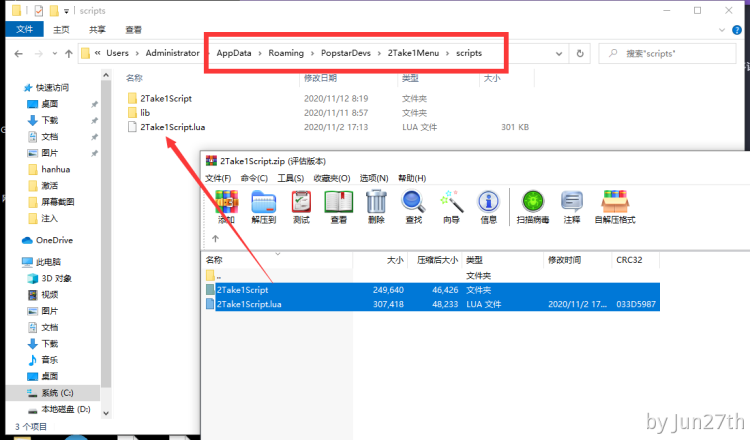Expand the recent locations dropdown arrow
The width and height of the screenshot is (750, 440).
click(53, 53)
